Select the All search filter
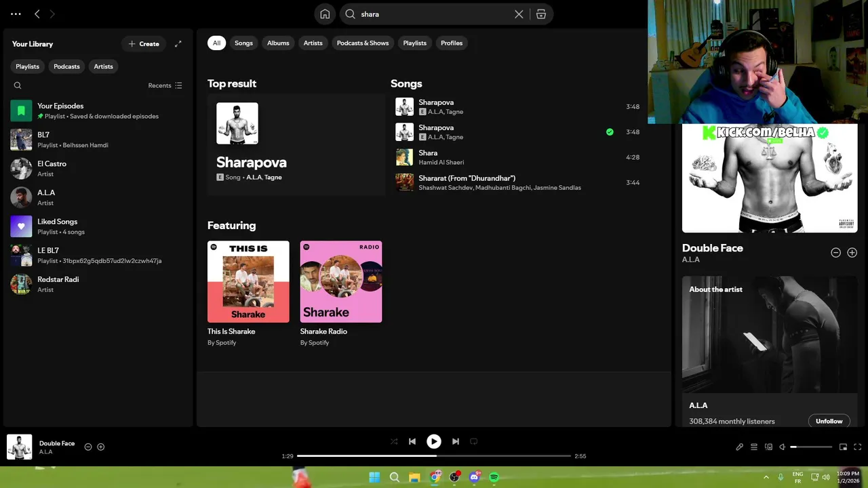The height and width of the screenshot is (488, 868). 216,43
